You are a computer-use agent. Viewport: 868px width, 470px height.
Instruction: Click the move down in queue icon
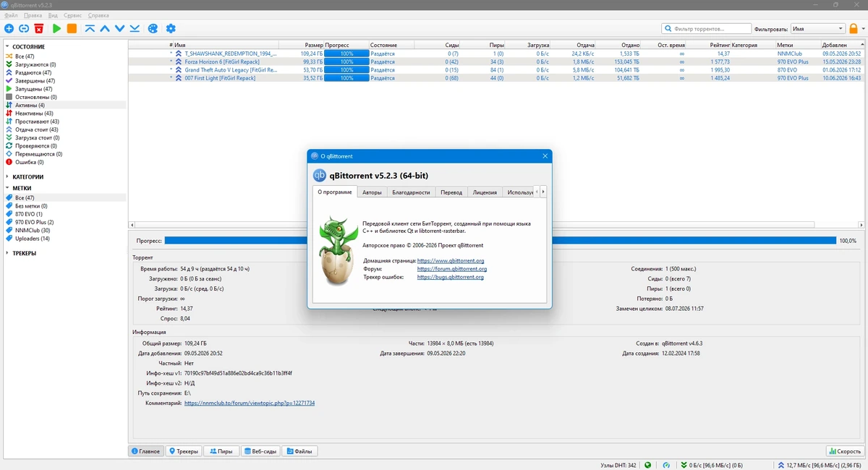tap(119, 28)
